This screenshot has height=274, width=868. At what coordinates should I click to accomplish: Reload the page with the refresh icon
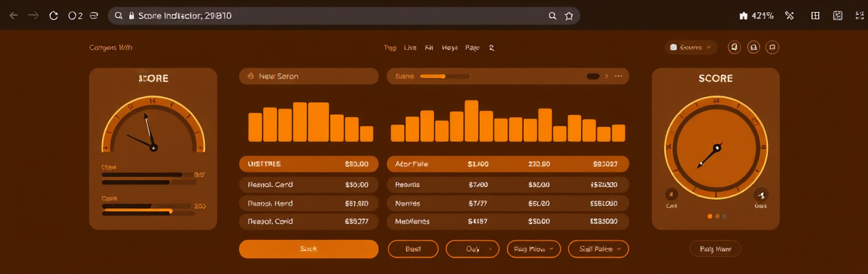coord(54,16)
